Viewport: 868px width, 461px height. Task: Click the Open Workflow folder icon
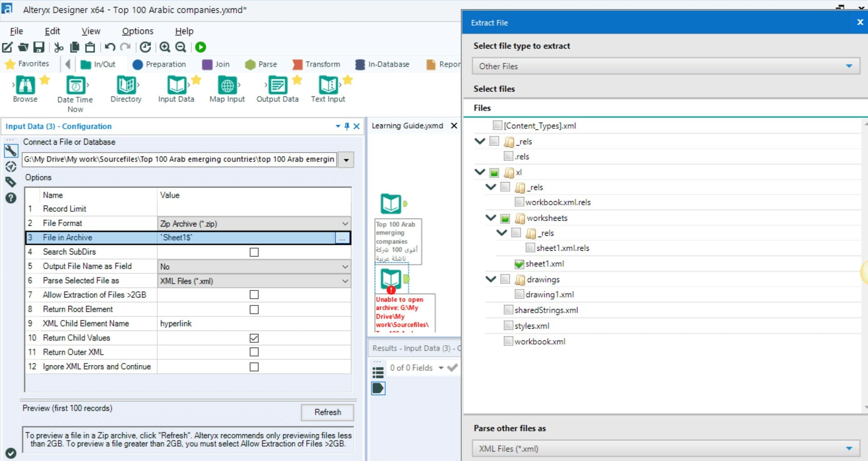23,47
